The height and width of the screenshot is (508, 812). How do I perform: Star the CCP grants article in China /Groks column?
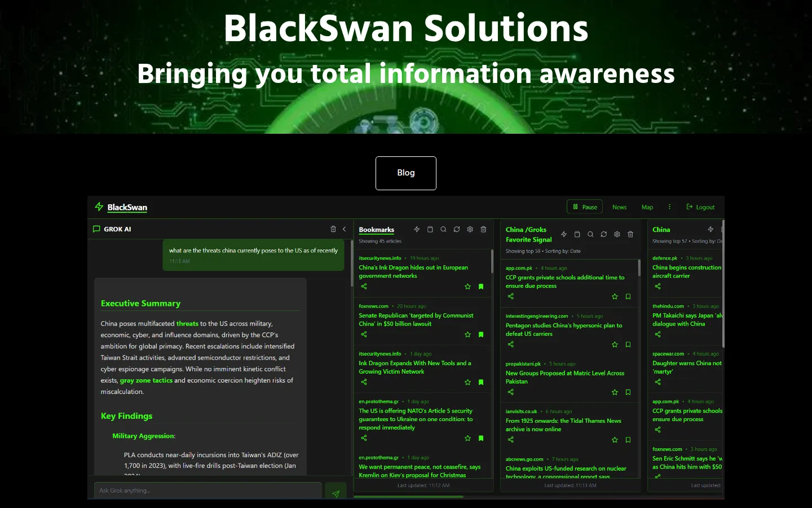tap(615, 296)
